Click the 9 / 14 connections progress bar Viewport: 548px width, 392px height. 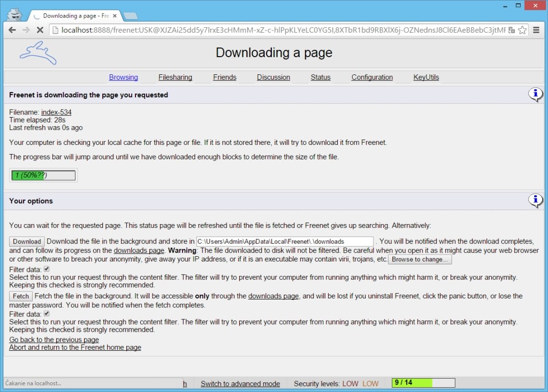click(423, 383)
